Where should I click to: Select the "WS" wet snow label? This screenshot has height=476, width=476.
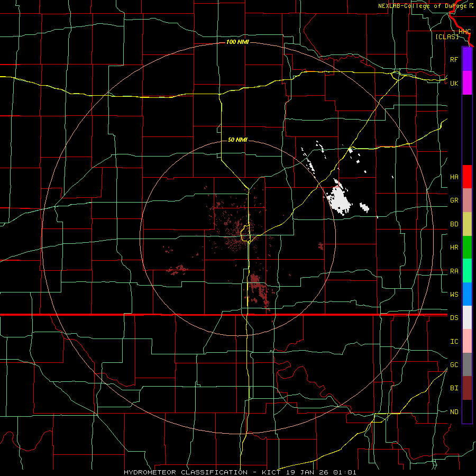coord(454,294)
